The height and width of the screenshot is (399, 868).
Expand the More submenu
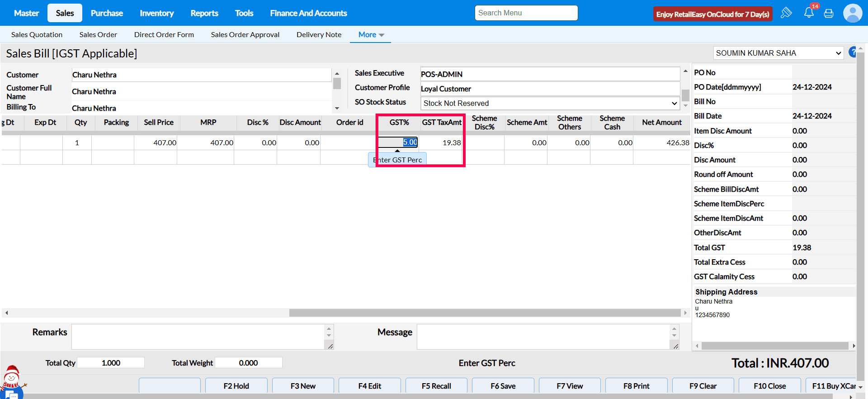(x=371, y=35)
